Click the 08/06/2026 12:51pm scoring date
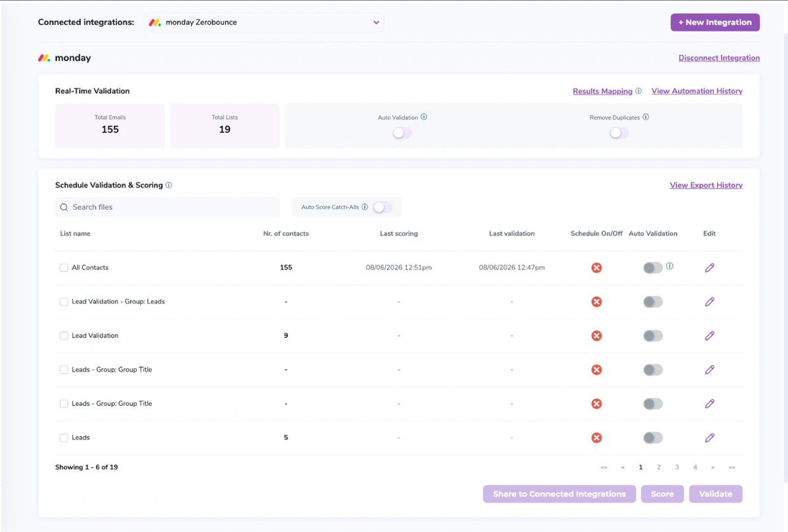 (399, 268)
